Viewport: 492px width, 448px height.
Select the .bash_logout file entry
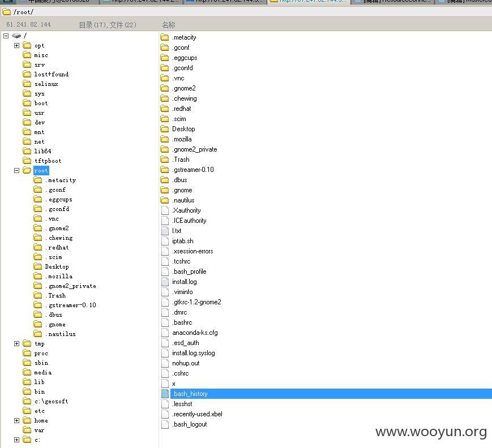pos(190,424)
